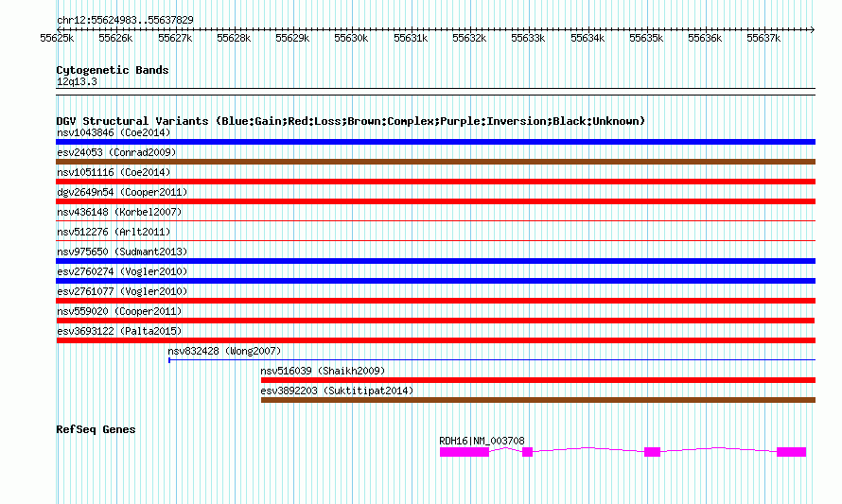Click the 55632k ruler mark
This screenshot has width=842, height=504.
(469, 38)
